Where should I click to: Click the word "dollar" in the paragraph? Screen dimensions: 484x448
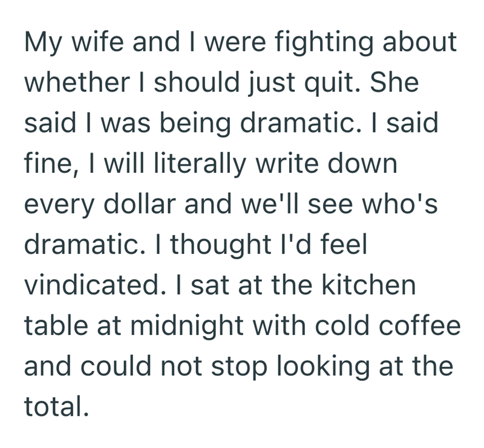pyautogui.click(x=140, y=204)
